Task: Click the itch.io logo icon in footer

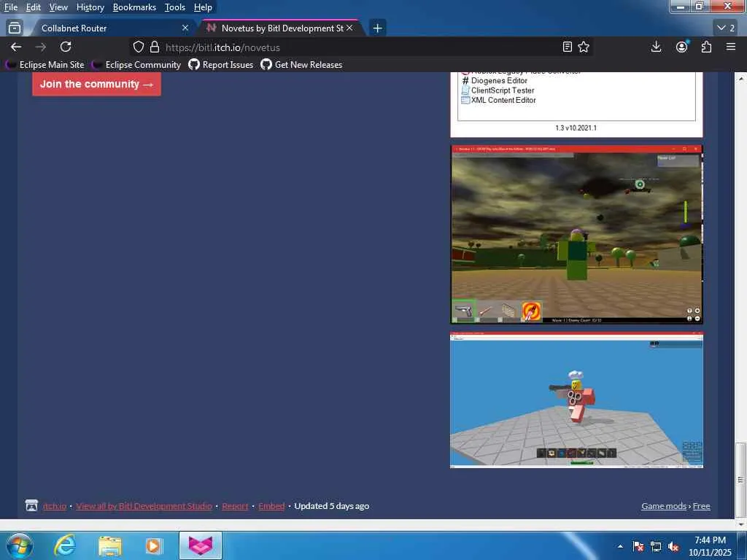Action: pyautogui.click(x=31, y=506)
